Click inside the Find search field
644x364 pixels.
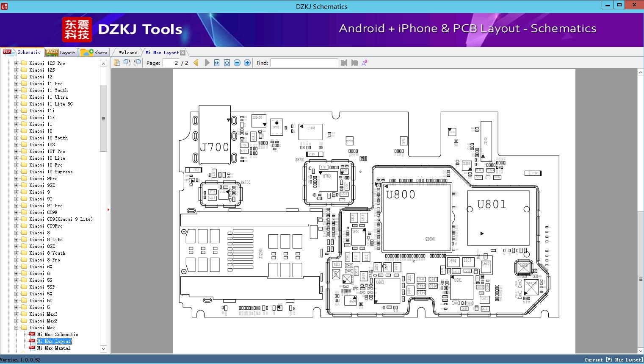click(x=304, y=62)
